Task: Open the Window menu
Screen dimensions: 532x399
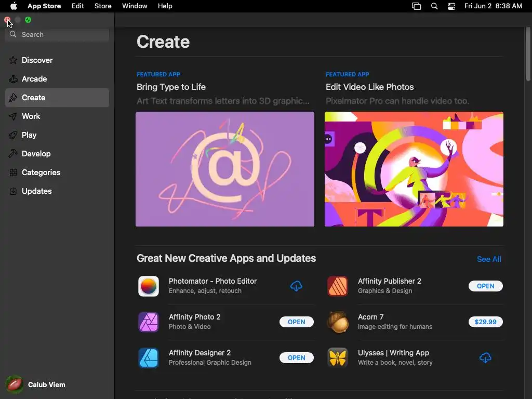Action: 135,6
